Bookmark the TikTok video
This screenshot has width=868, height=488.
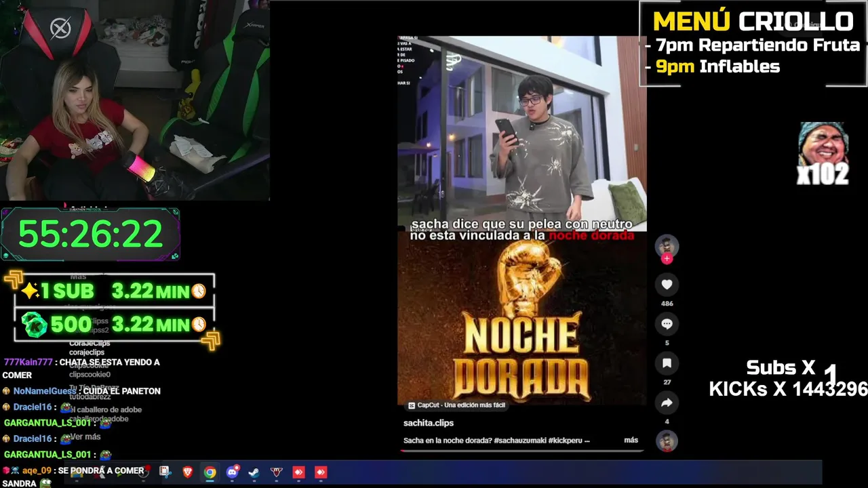[x=667, y=363]
